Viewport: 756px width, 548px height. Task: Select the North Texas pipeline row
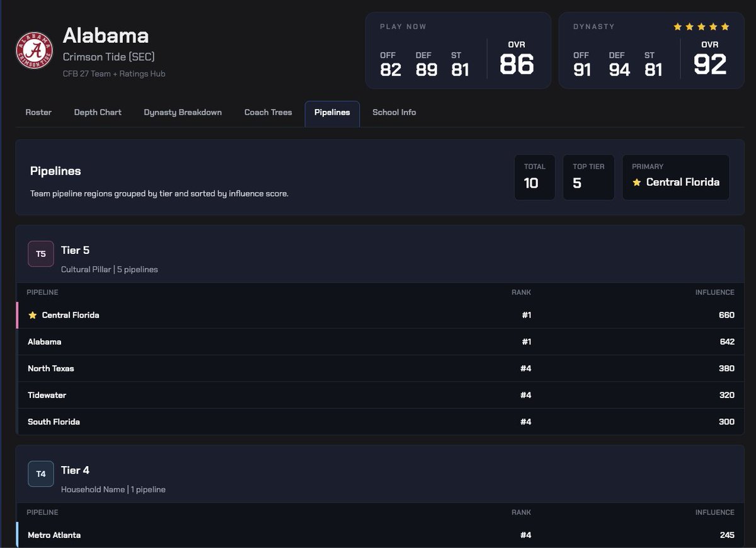pos(380,368)
